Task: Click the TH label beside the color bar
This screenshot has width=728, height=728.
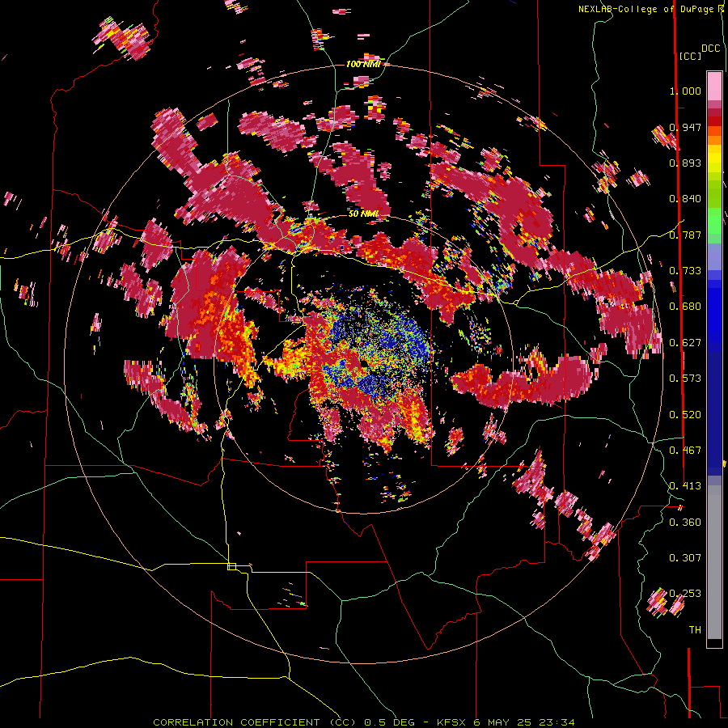Action: [695, 630]
